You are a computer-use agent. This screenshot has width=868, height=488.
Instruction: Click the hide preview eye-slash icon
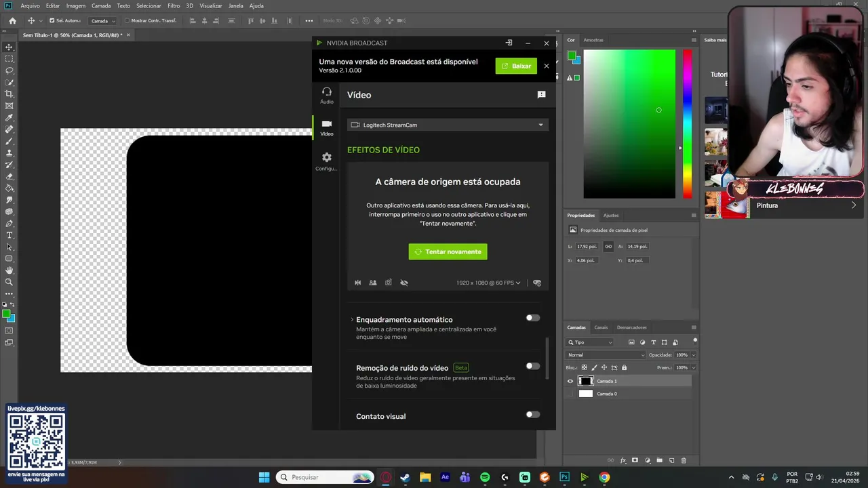(404, 283)
